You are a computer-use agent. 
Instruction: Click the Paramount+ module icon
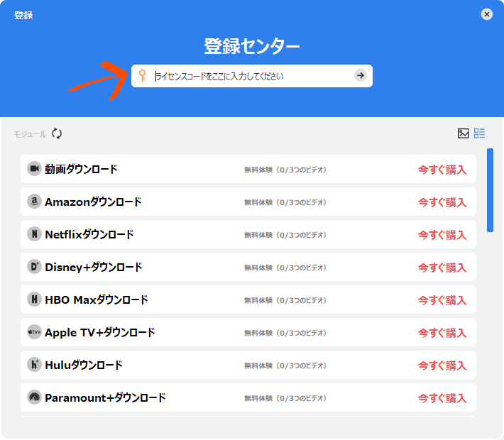tap(34, 397)
